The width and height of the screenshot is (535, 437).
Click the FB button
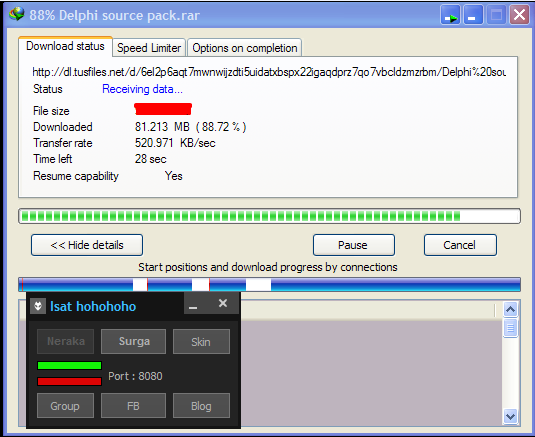click(133, 406)
